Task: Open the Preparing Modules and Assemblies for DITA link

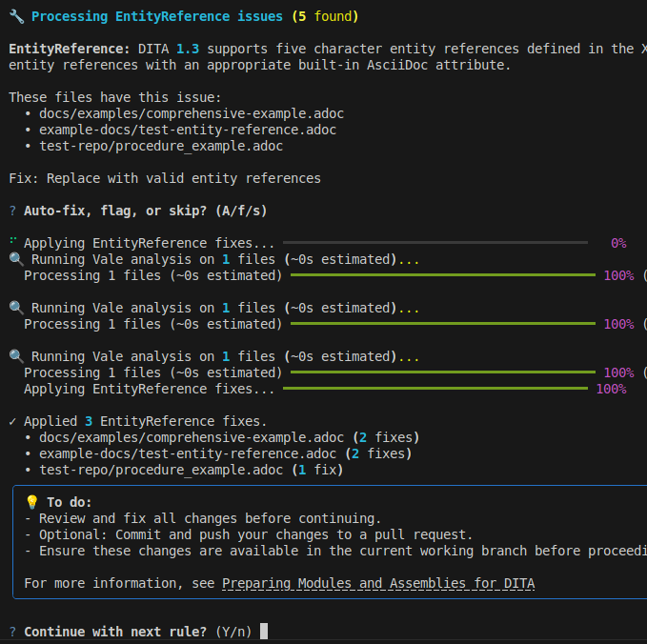Action: pos(378,583)
